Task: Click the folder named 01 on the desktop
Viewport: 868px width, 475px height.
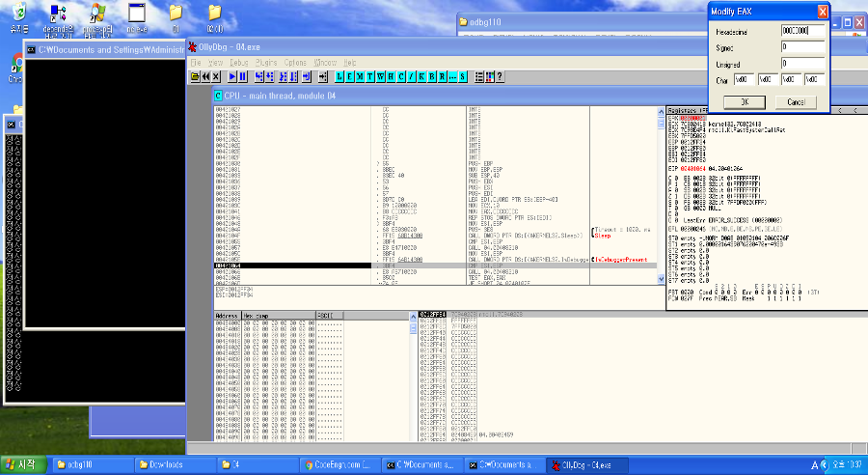Action: coord(176,17)
